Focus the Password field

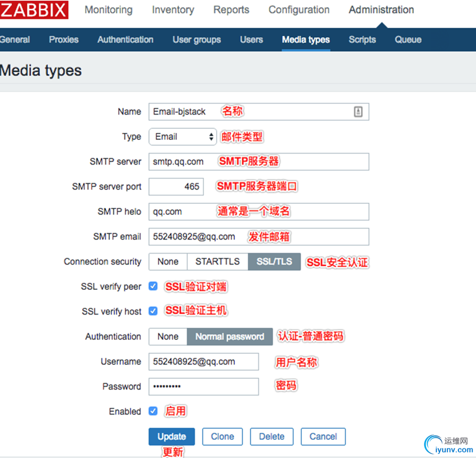[203, 387]
